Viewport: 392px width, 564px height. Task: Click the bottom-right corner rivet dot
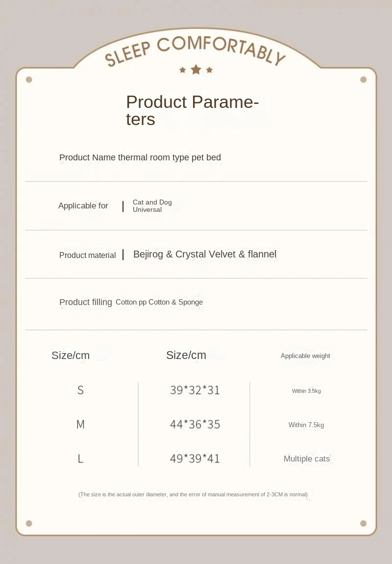363,523
